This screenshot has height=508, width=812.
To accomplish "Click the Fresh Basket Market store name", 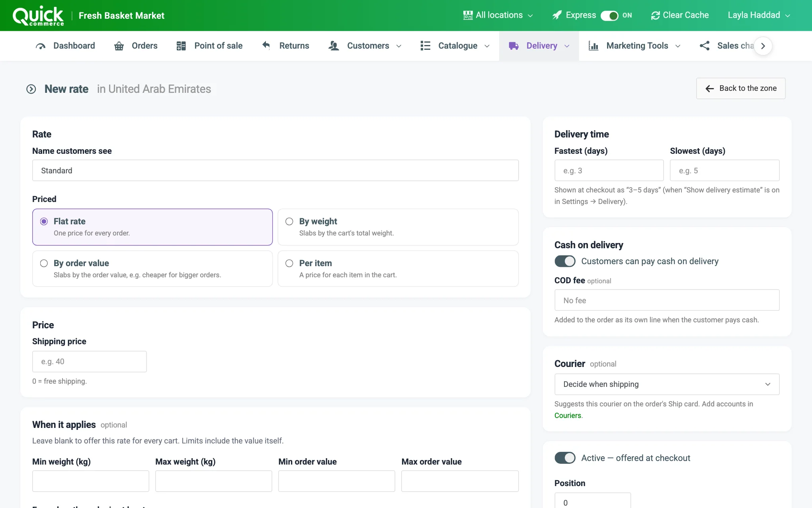I will [121, 16].
